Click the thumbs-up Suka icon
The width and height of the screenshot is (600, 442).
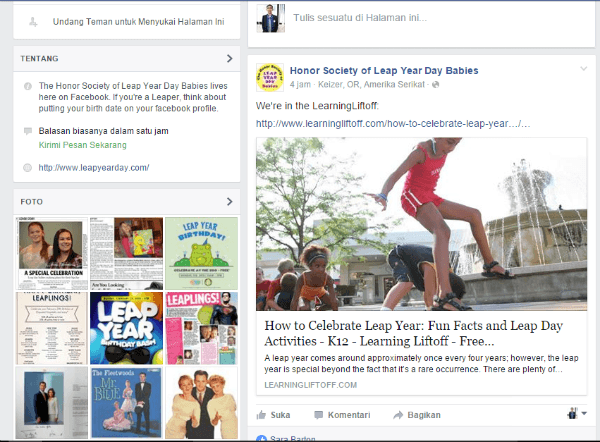tap(261, 415)
